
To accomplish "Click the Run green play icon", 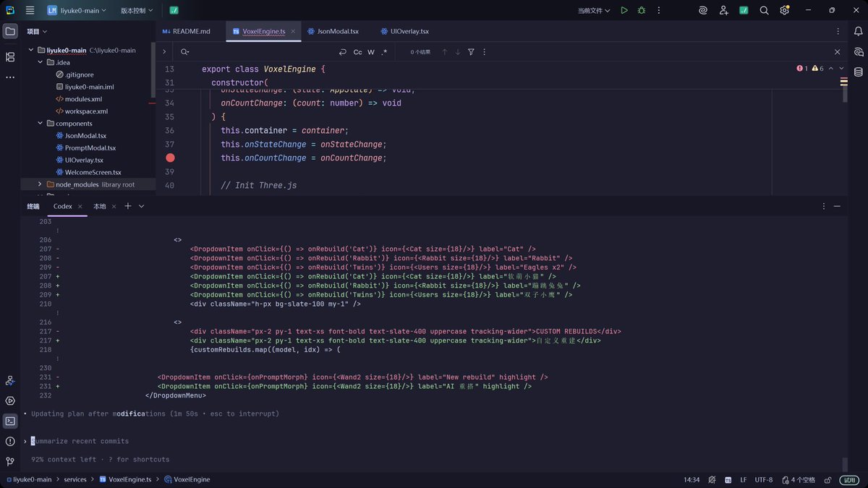I will pyautogui.click(x=624, y=10).
